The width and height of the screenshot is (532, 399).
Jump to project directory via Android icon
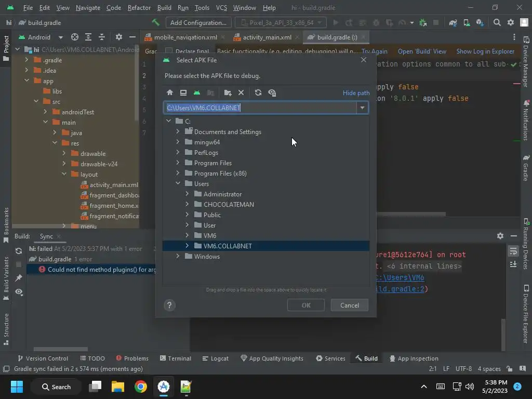click(197, 92)
